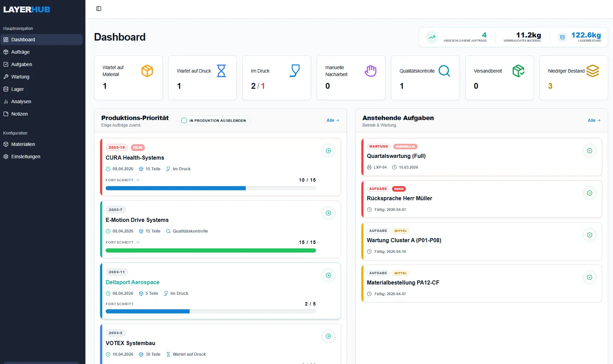
Task: Click the printer icon next to LXP-04
Action: 369,167
